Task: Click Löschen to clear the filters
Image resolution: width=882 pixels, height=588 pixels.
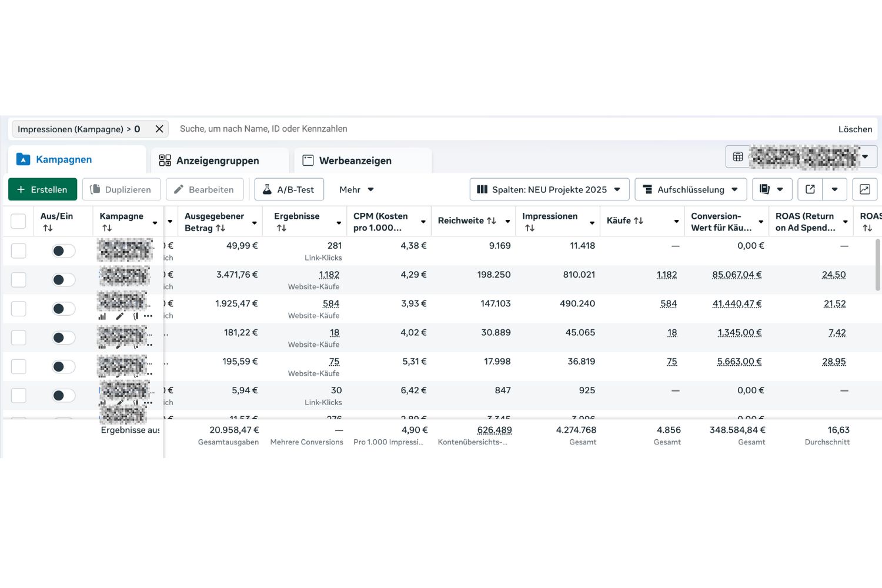Action: pyautogui.click(x=855, y=129)
